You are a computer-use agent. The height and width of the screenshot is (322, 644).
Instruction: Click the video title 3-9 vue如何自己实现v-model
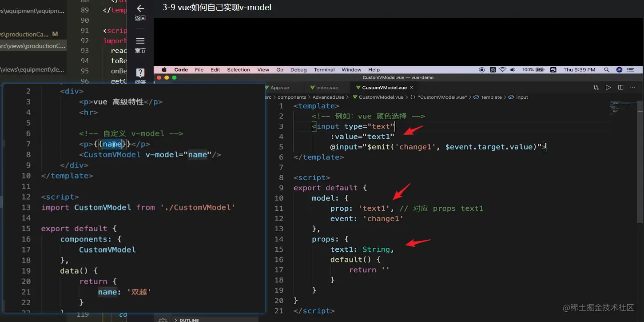tap(217, 8)
